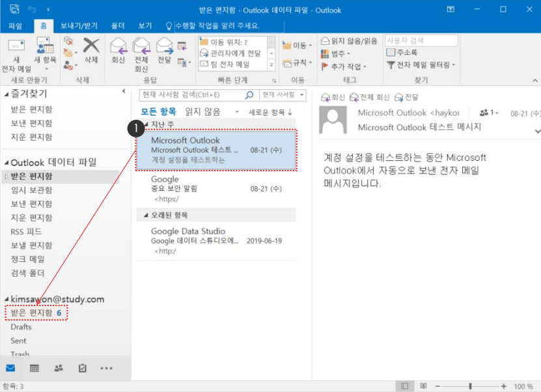Sort by 새로운 항목 order
The width and height of the screenshot is (541, 392).
[x=271, y=112]
